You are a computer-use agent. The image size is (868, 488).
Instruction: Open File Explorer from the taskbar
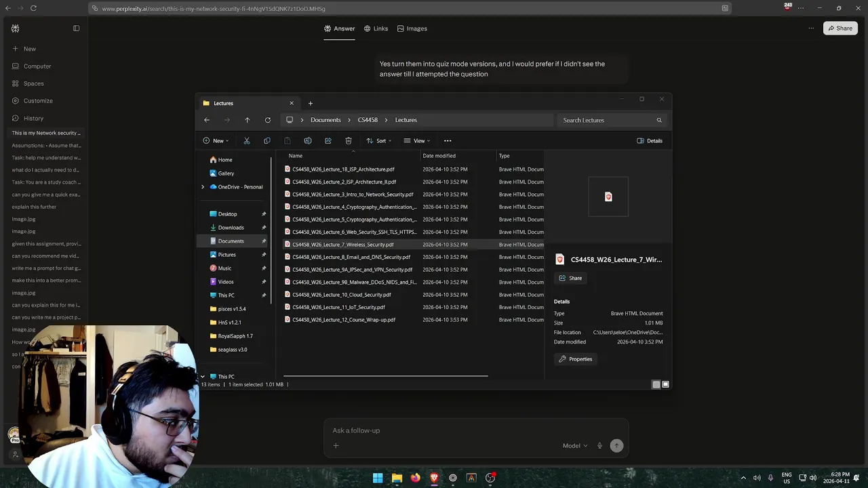[x=397, y=478]
